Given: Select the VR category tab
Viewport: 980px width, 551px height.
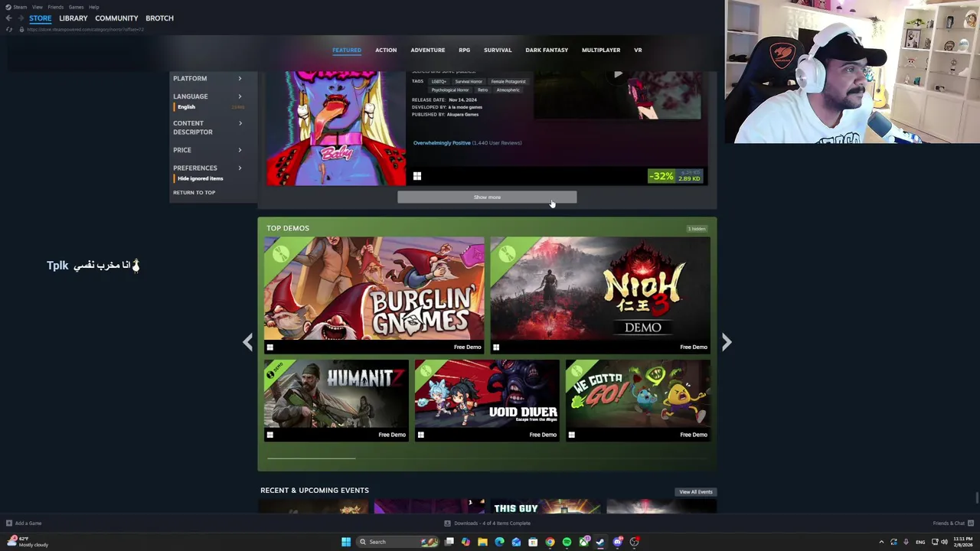Looking at the screenshot, I should [x=638, y=50].
